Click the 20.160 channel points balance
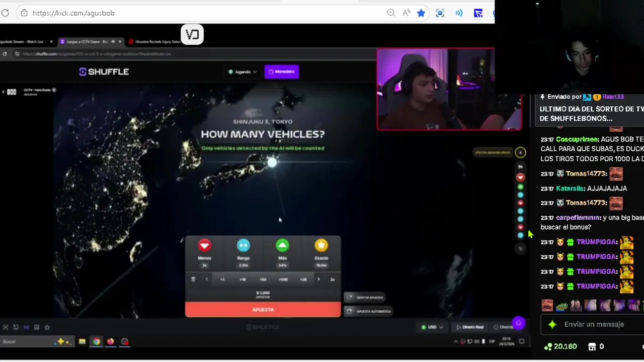 coord(560,347)
